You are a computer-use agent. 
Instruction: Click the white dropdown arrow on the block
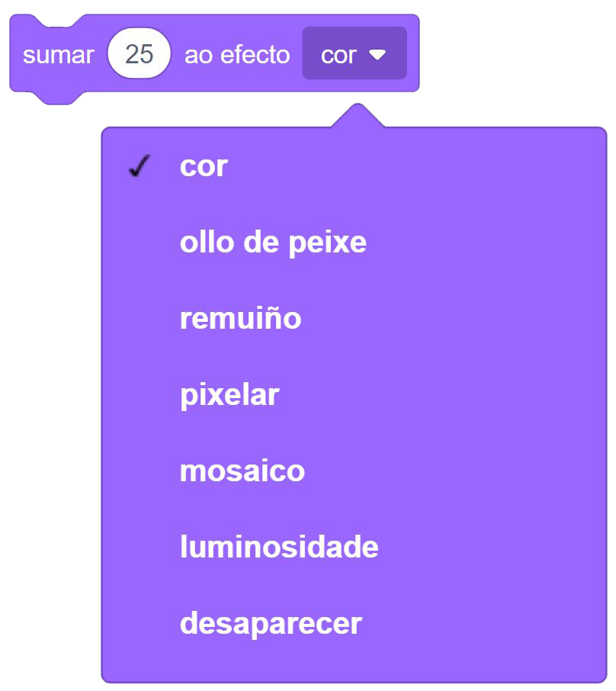click(x=377, y=55)
